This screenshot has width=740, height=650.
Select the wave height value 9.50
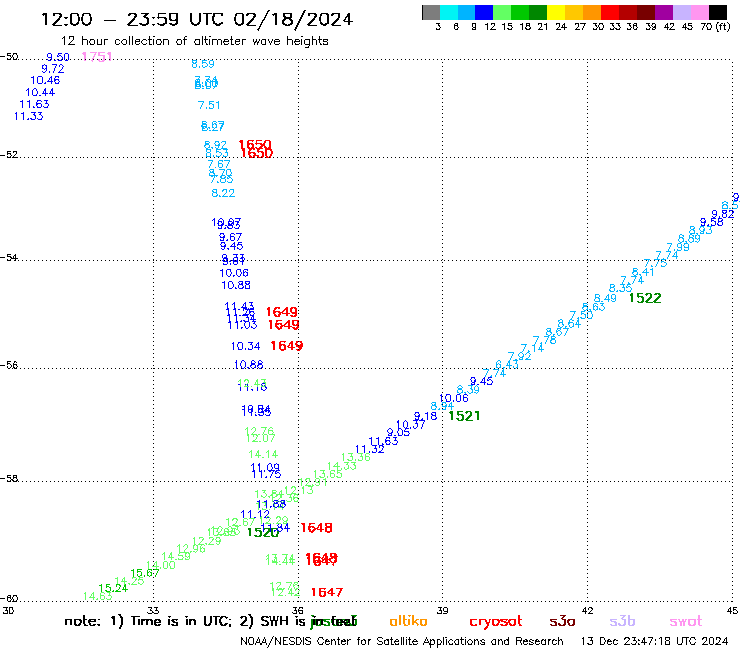[58, 57]
